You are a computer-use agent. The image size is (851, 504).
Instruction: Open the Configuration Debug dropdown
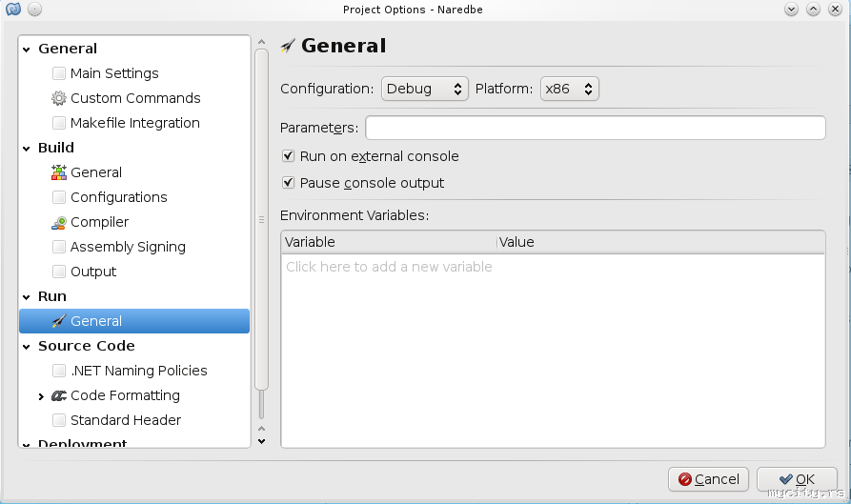pos(425,89)
